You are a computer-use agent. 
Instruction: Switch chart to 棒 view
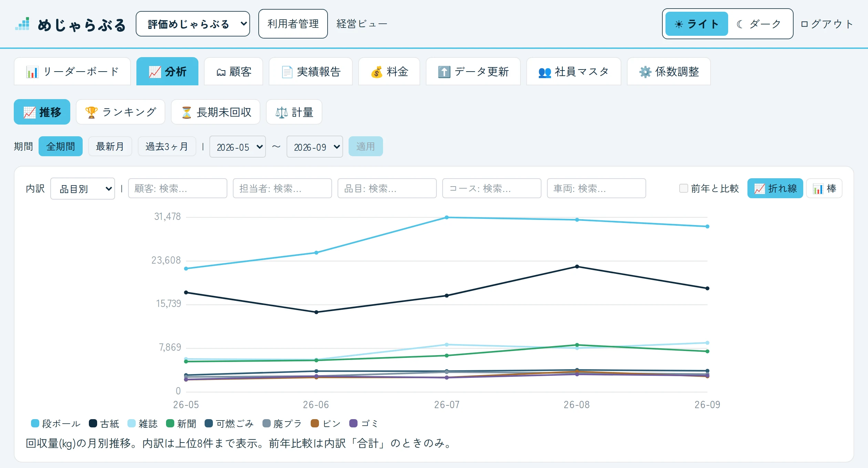[824, 188]
